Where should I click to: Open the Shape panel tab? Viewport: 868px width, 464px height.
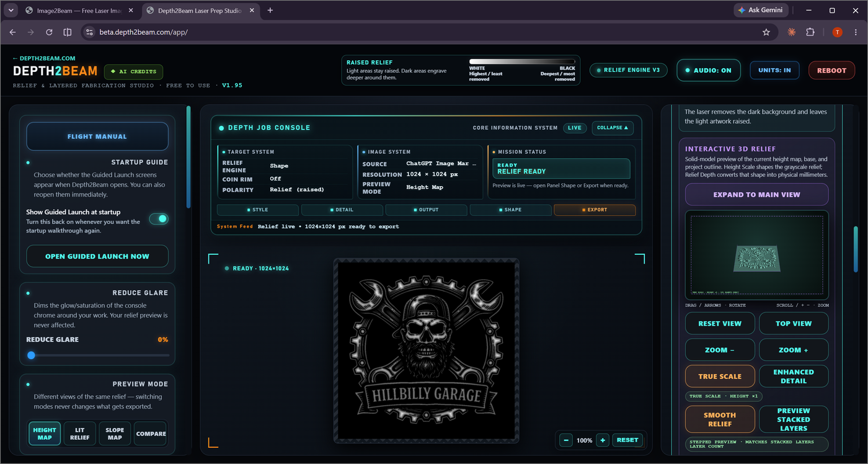click(x=510, y=210)
